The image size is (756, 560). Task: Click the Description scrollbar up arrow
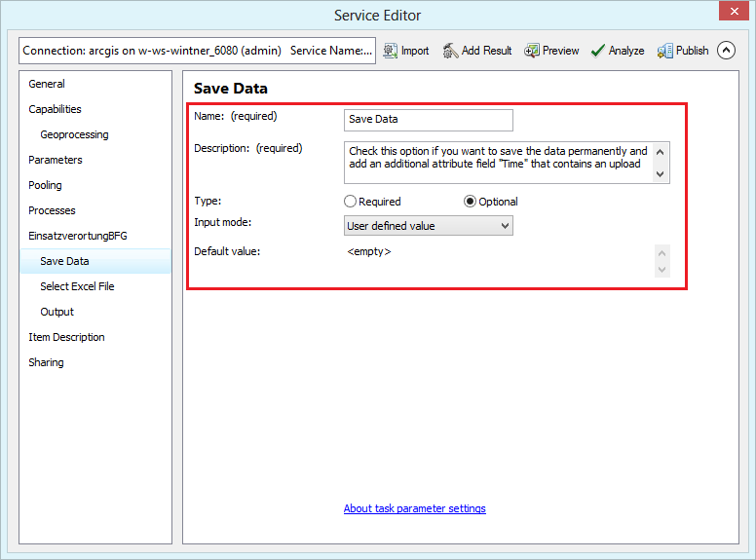click(x=661, y=152)
